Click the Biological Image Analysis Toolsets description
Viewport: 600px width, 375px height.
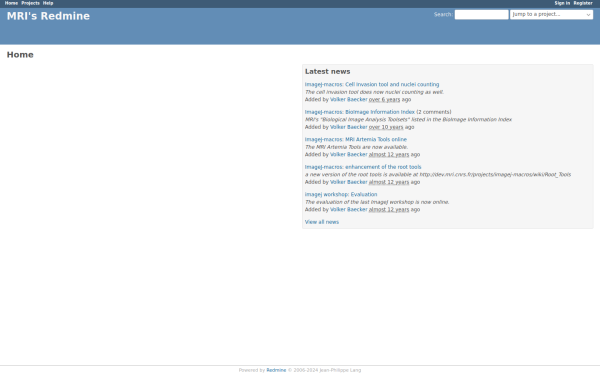[408, 120]
